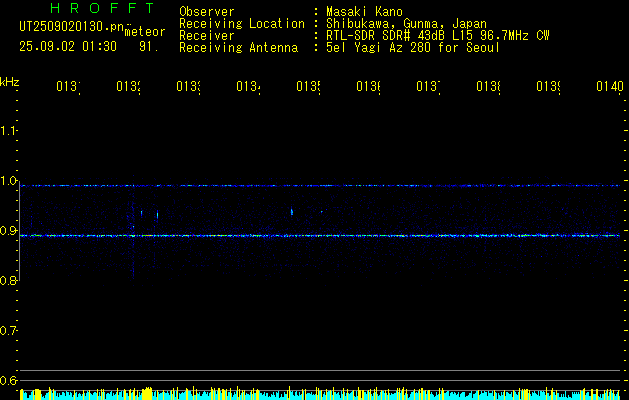Click the 0.7 kHz axis label
Screen dimensions: 629x400
pyautogui.click(x=8, y=331)
